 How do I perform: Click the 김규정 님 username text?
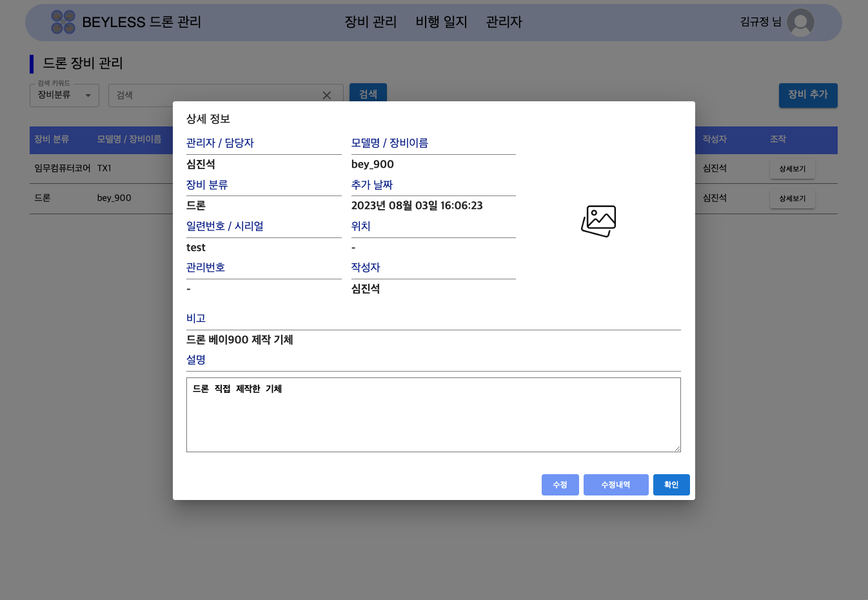(x=760, y=22)
